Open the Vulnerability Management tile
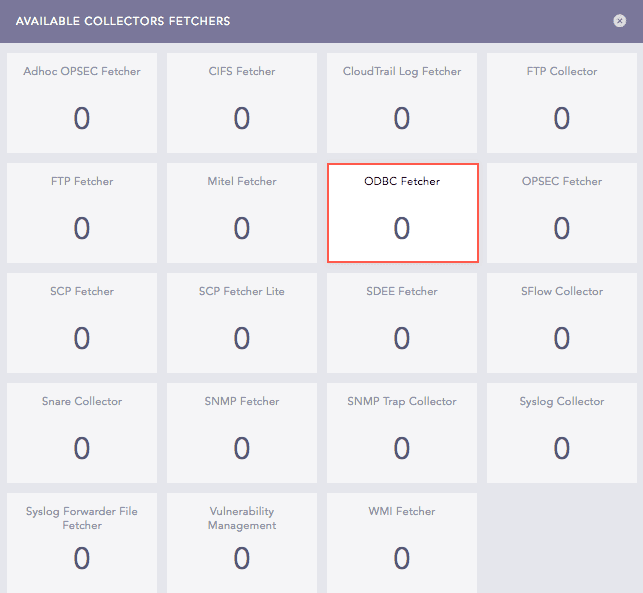 pos(242,542)
